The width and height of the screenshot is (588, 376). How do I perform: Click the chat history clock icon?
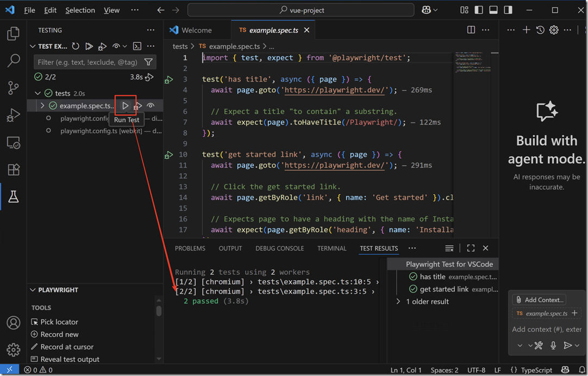tap(540, 30)
